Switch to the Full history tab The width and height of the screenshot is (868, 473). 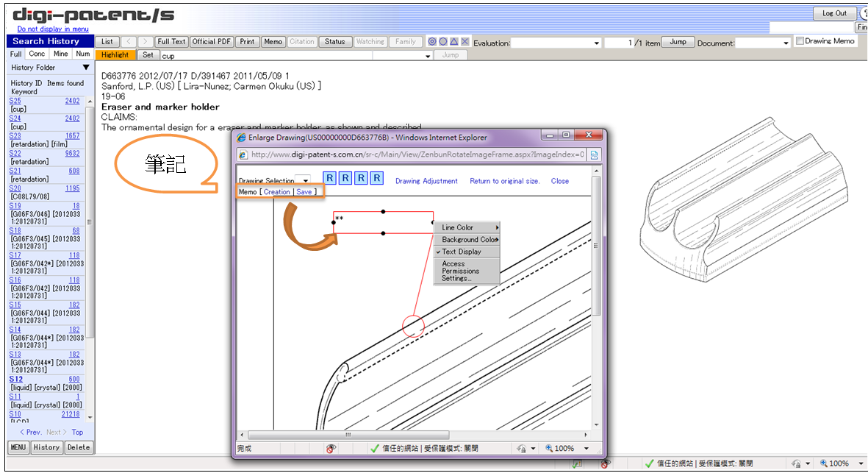point(16,54)
